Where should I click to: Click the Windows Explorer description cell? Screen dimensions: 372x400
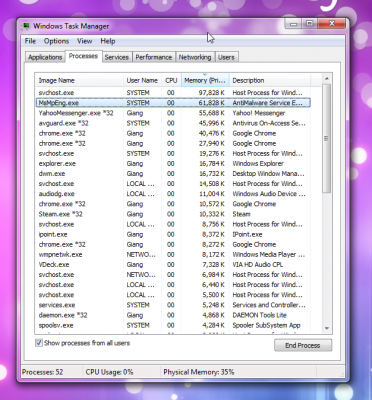pos(258,164)
